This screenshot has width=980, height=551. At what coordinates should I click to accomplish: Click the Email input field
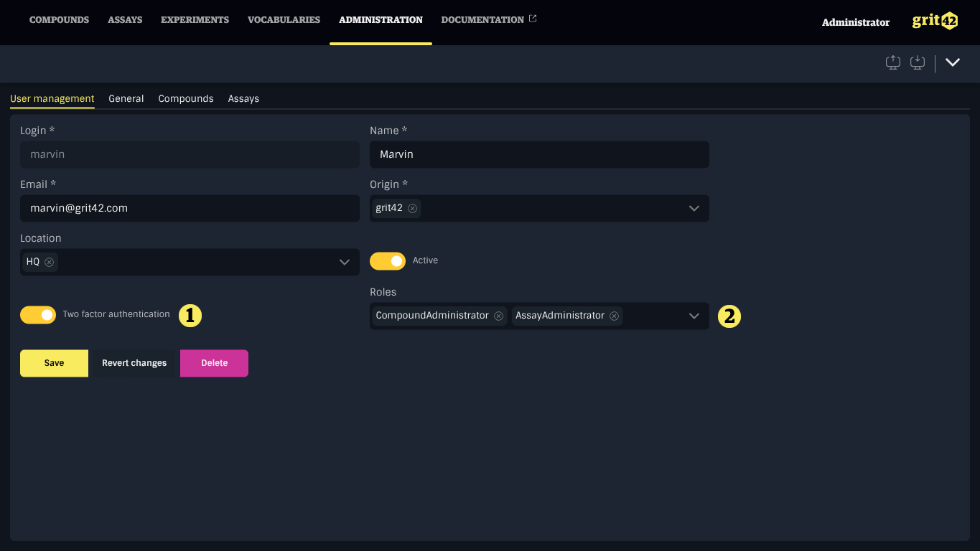click(190, 208)
